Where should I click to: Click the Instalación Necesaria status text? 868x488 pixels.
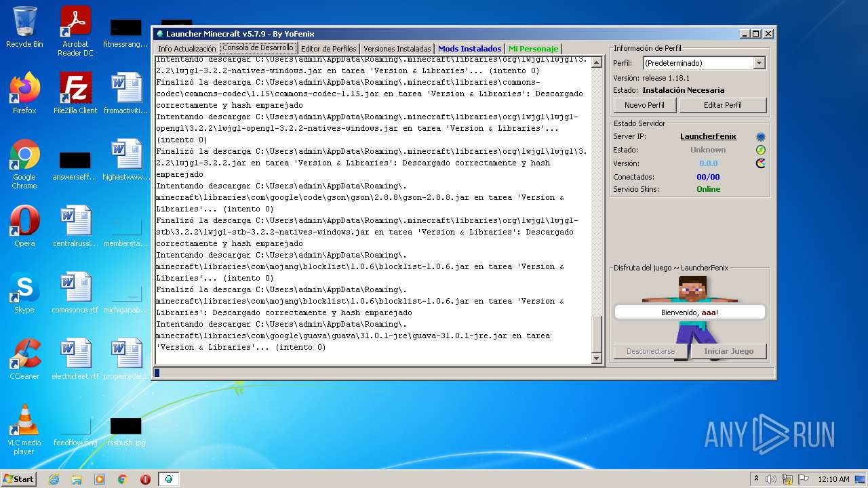(684, 90)
